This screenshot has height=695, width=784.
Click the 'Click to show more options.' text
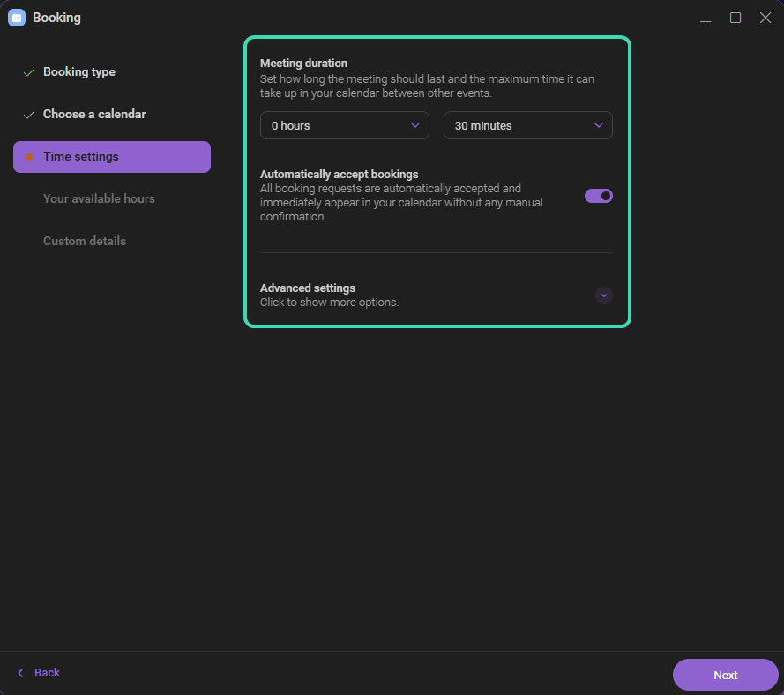click(330, 303)
